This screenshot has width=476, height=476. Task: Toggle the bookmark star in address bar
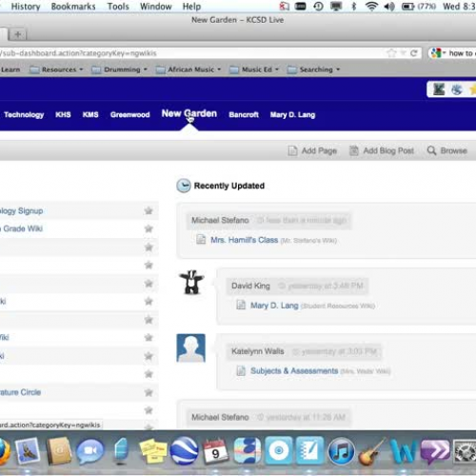click(391, 53)
